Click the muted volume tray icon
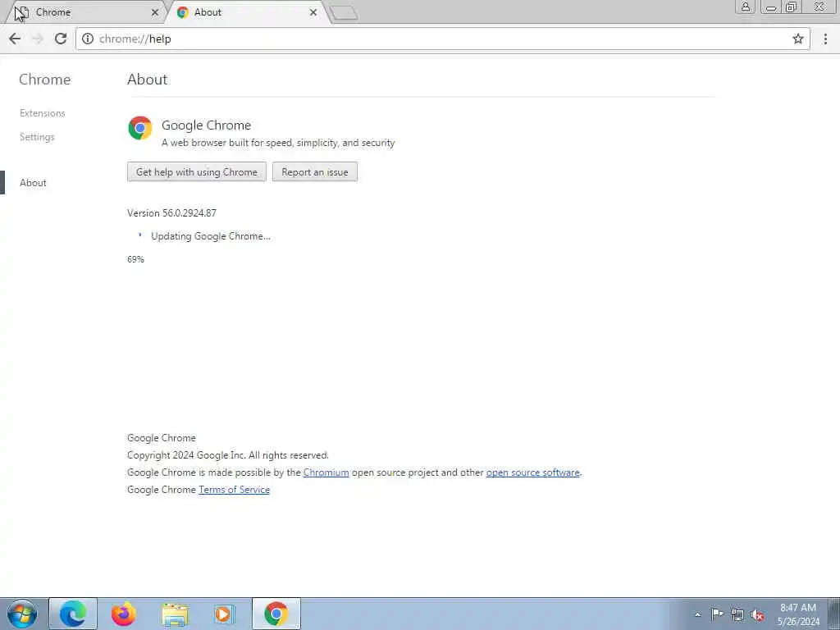Viewport: 840px width, 630px height. tap(757, 614)
